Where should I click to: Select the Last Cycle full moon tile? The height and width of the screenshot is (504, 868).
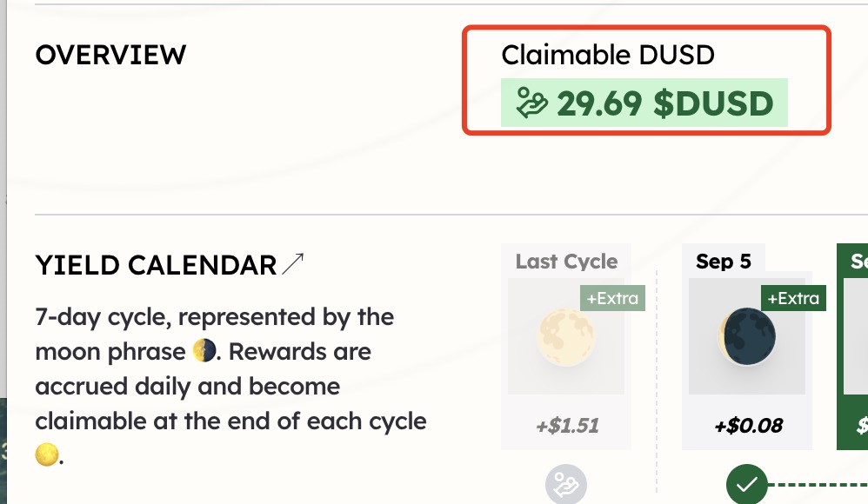tap(565, 336)
